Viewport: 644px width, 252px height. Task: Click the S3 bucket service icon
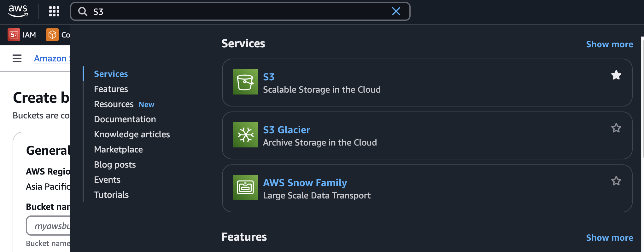coord(245,82)
